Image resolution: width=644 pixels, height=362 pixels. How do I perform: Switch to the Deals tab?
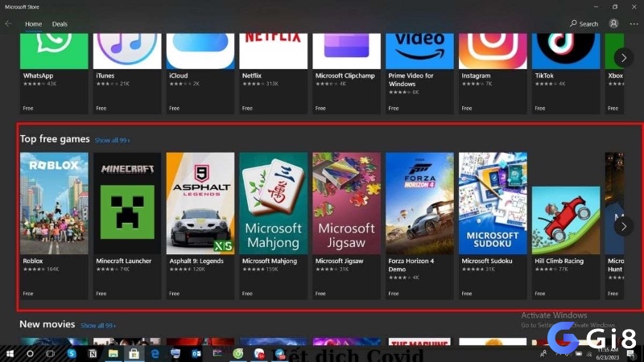60,24
